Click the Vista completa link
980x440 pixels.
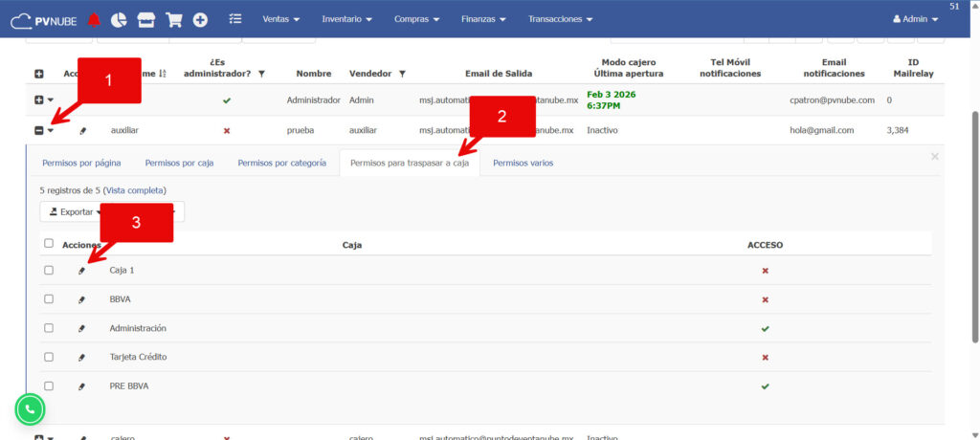click(134, 190)
